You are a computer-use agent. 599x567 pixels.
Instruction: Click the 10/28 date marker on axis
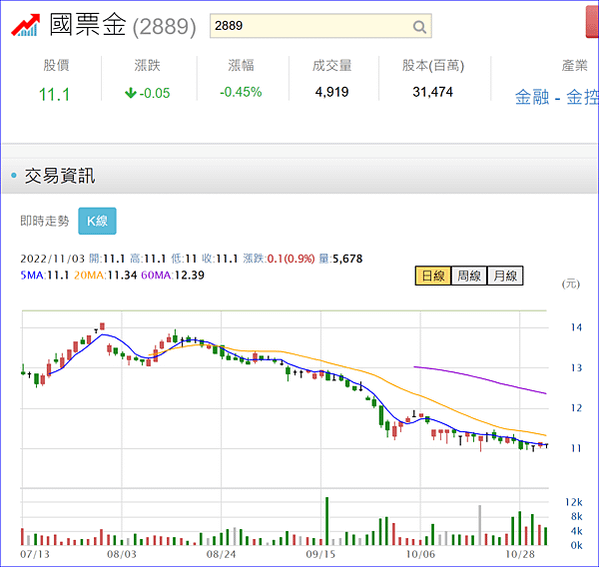[520, 554]
